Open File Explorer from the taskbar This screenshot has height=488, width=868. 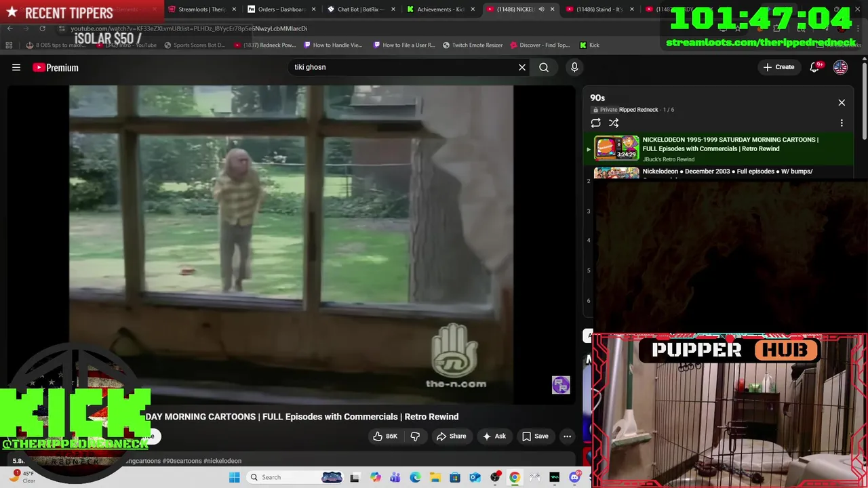[435, 477]
